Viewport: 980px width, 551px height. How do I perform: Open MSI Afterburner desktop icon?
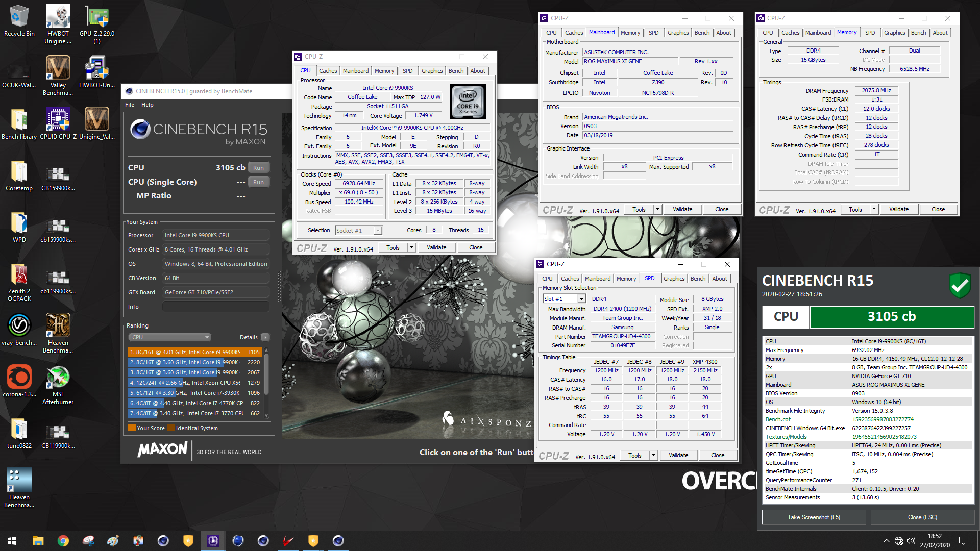[x=58, y=386]
